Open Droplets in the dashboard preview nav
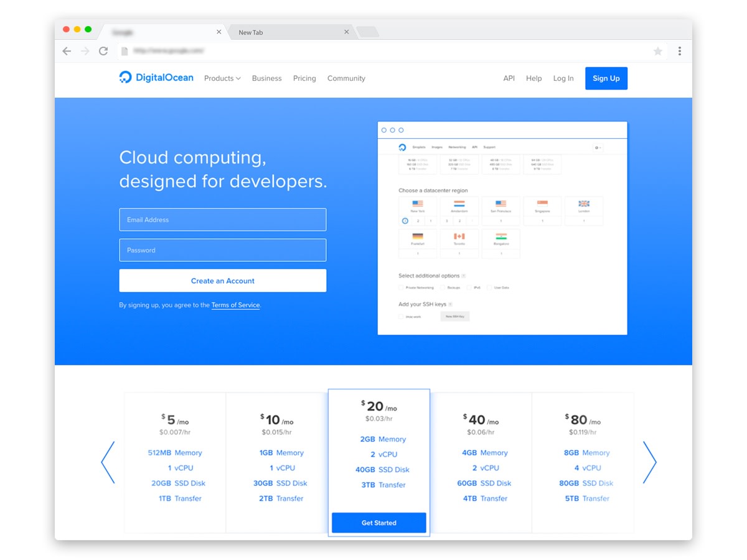 419,147
